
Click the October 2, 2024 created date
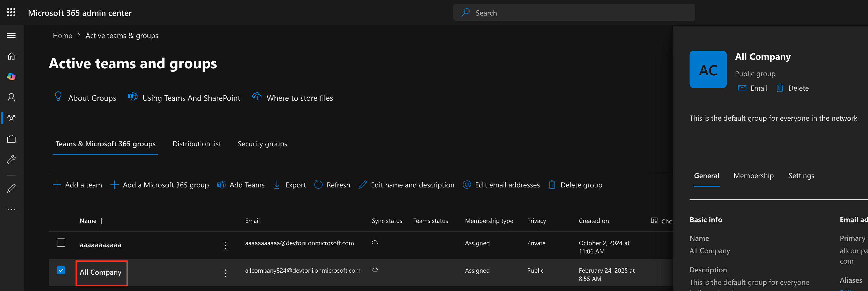604,247
